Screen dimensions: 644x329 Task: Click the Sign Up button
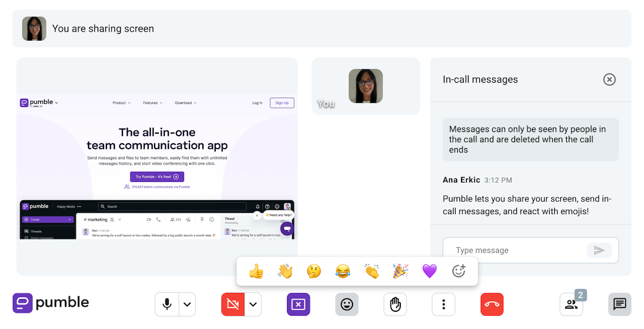point(282,103)
